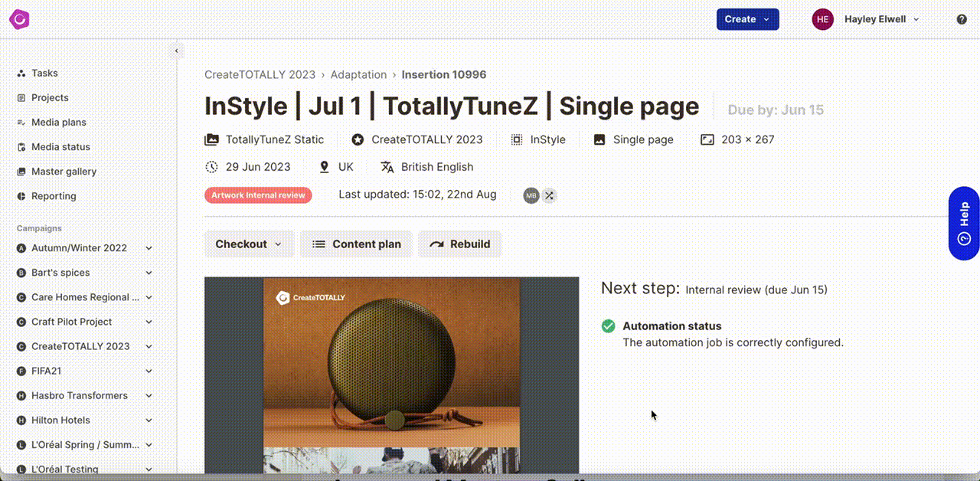Click the Campaigns section label

click(39, 228)
